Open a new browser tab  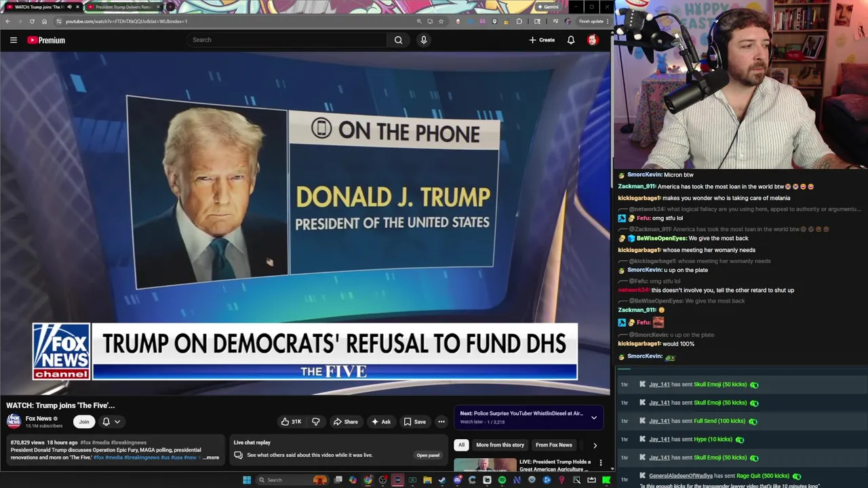[x=170, y=7]
